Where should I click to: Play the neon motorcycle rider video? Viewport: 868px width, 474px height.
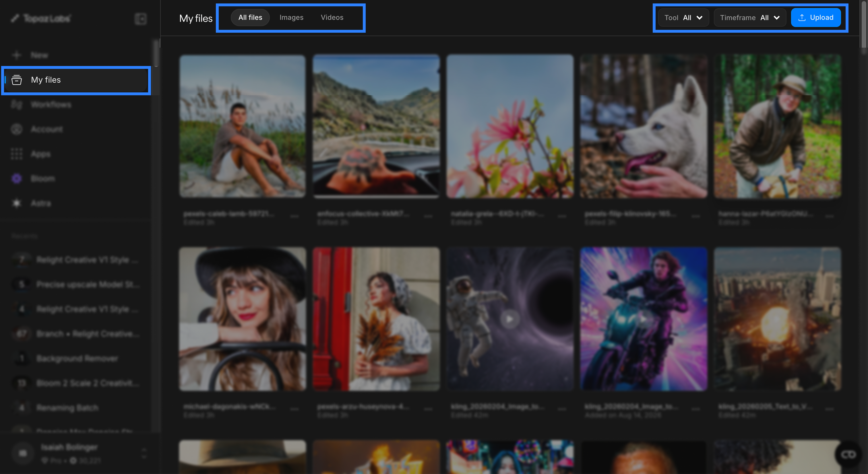pyautogui.click(x=643, y=319)
